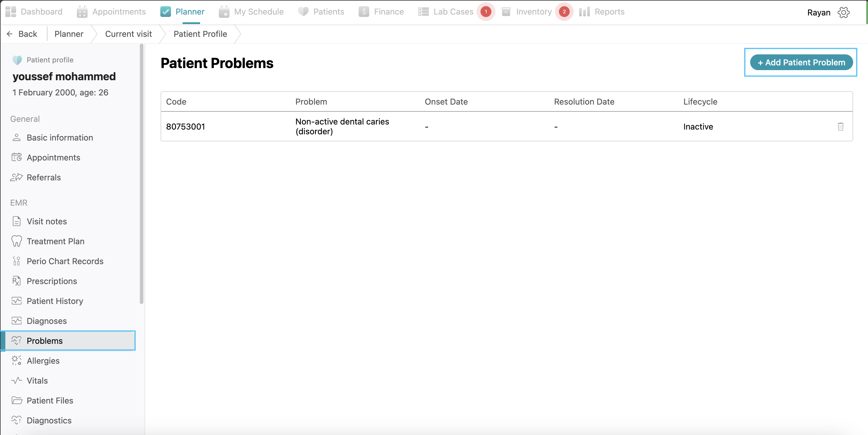Open the Finance tab
Viewport: 868px width, 435px height.
[381, 12]
